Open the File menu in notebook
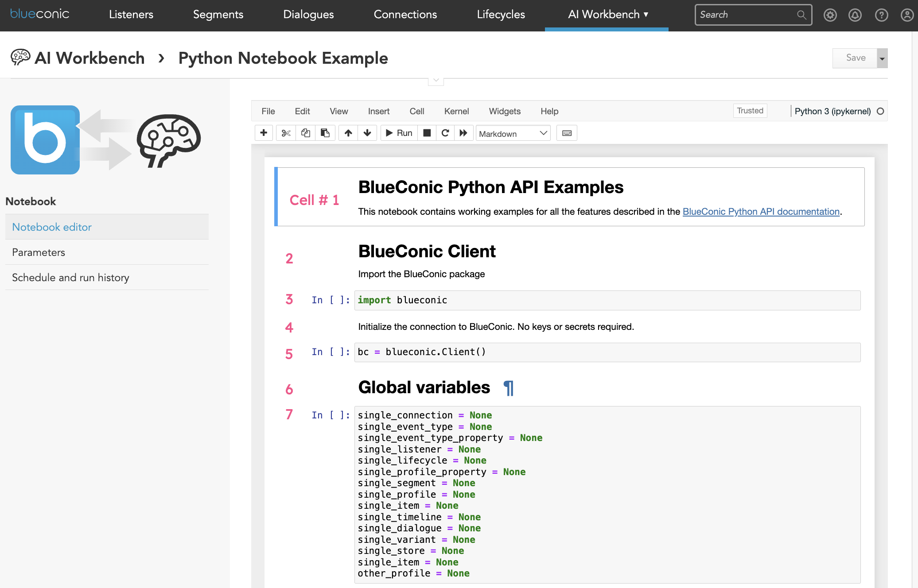Screen dimensions: 918x588 268,111
